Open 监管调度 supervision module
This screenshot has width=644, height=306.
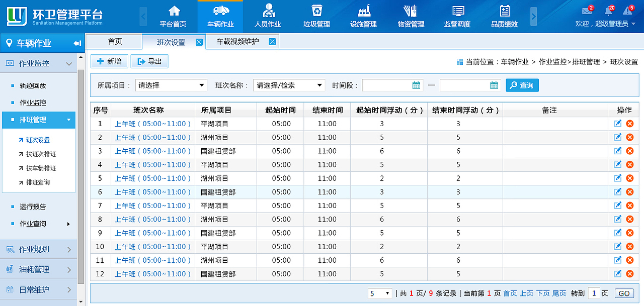tap(457, 17)
